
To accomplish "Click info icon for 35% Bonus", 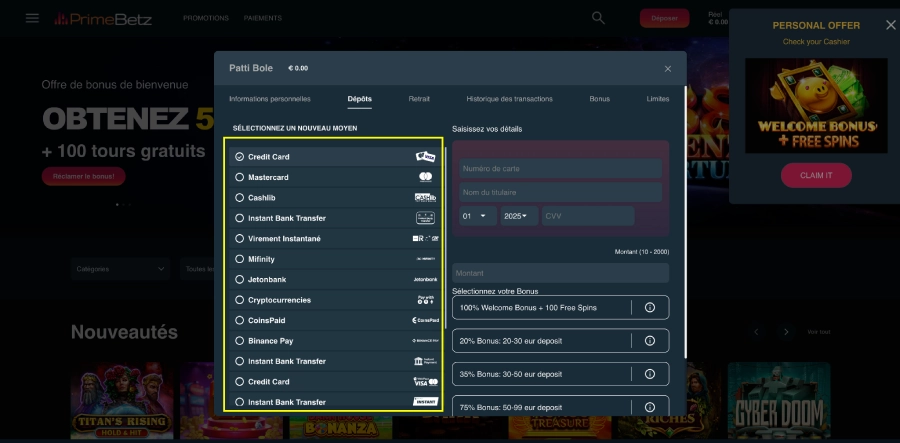I will pyautogui.click(x=649, y=373).
